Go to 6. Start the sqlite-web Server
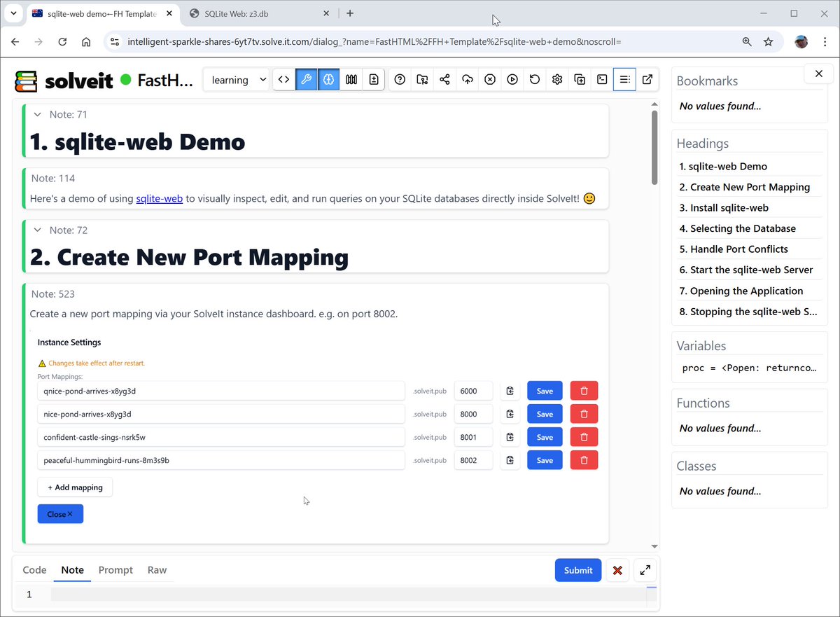Image resolution: width=840 pixels, height=617 pixels. 746,270
